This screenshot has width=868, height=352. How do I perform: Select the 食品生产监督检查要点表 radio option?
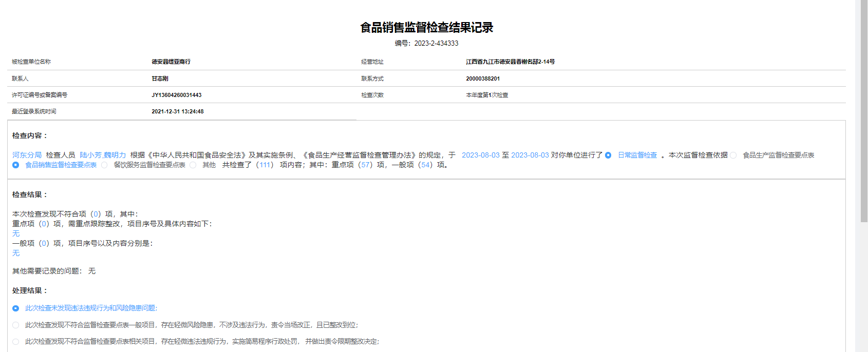[733, 155]
